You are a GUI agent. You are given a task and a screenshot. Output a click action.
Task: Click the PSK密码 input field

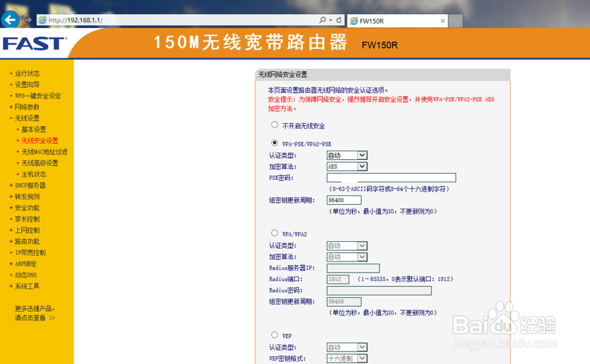pyautogui.click(x=391, y=178)
